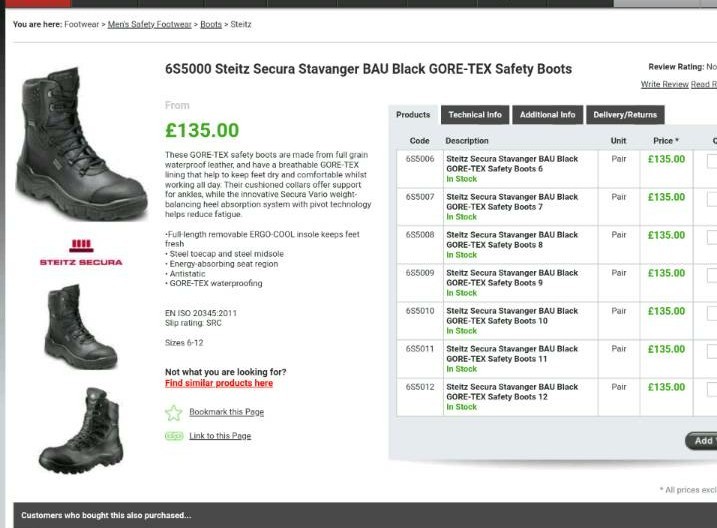Viewport: 717px width, 528px height.
Task: Click the quantity box for 6S5012
Action: click(x=712, y=389)
